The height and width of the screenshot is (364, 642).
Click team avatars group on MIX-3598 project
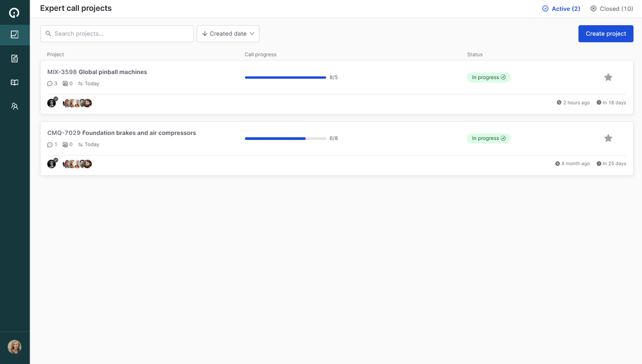coord(77,103)
